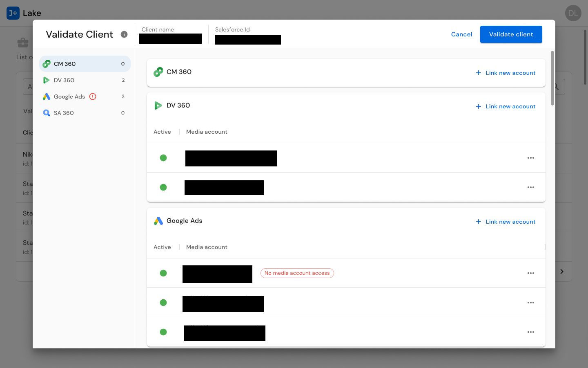The width and height of the screenshot is (588, 368).
Task: Click the Salesforce Id input field
Action: coord(247,40)
